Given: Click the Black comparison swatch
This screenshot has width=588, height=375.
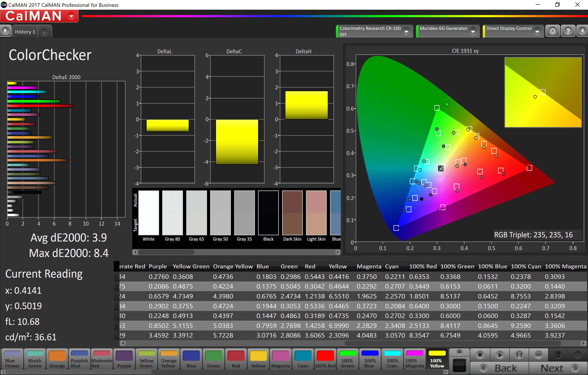Looking at the screenshot, I should pos(268,213).
